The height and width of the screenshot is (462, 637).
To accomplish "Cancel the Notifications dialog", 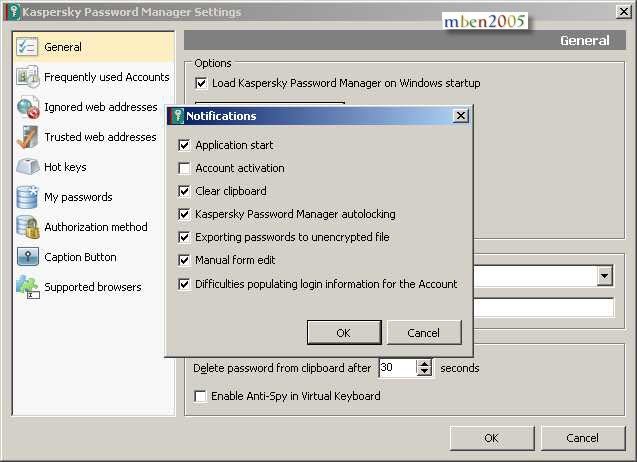I will point(424,333).
